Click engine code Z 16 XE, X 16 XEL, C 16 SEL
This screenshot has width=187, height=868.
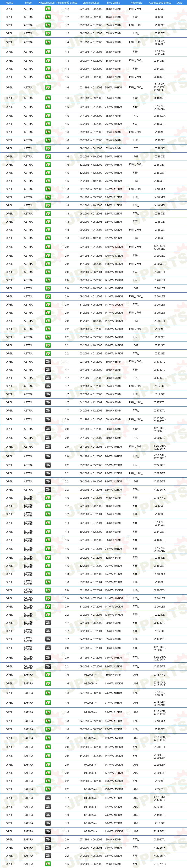coord(160,87)
